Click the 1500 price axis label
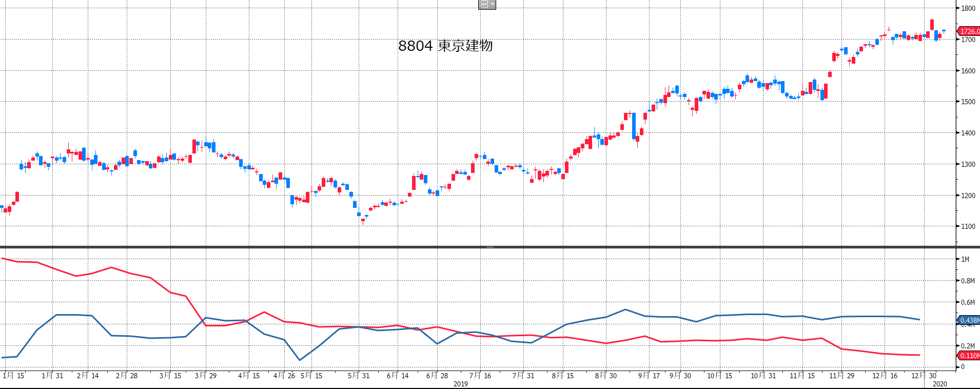 click(x=968, y=102)
